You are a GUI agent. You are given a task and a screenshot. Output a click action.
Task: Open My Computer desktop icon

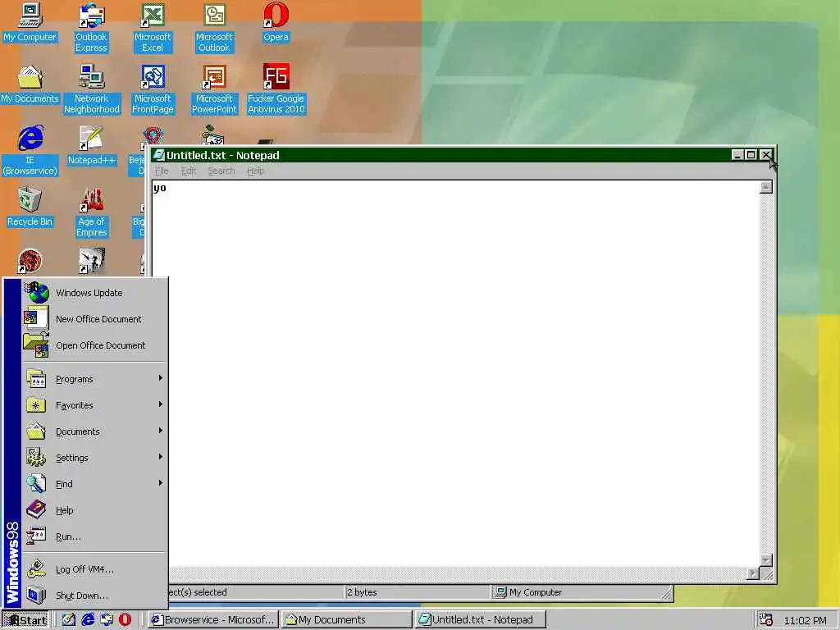(x=30, y=22)
